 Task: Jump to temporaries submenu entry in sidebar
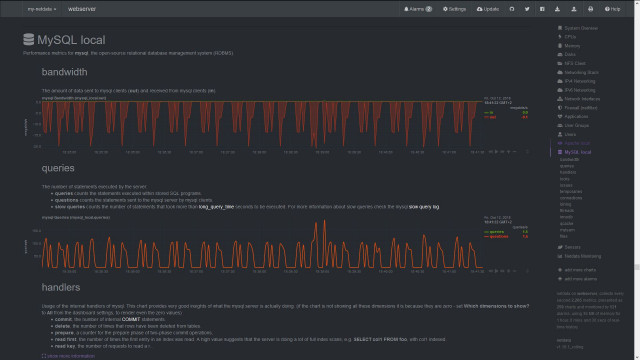[x=571, y=191]
